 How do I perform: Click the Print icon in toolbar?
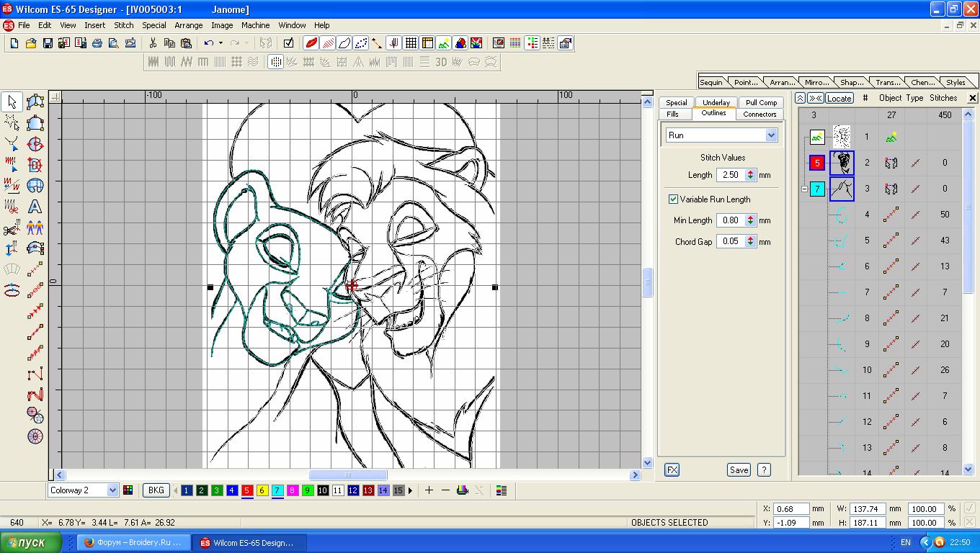coord(97,43)
